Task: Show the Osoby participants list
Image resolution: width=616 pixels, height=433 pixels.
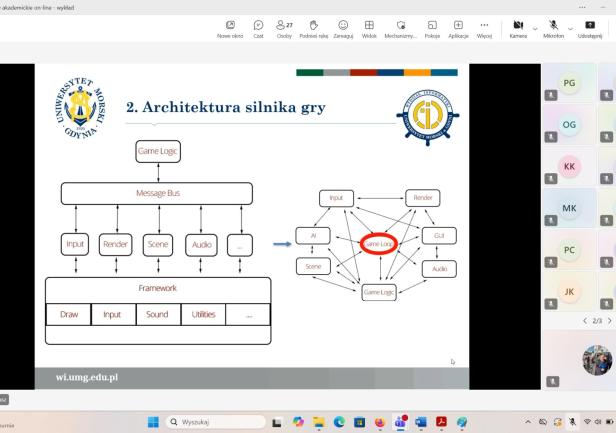Action: click(x=284, y=28)
